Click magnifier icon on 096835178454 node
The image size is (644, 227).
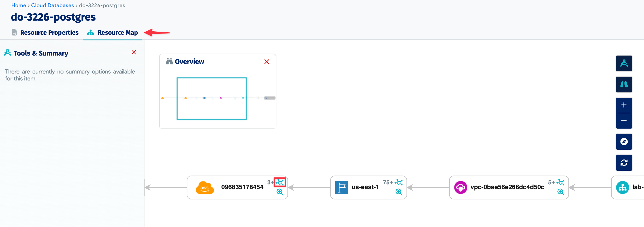(x=280, y=192)
